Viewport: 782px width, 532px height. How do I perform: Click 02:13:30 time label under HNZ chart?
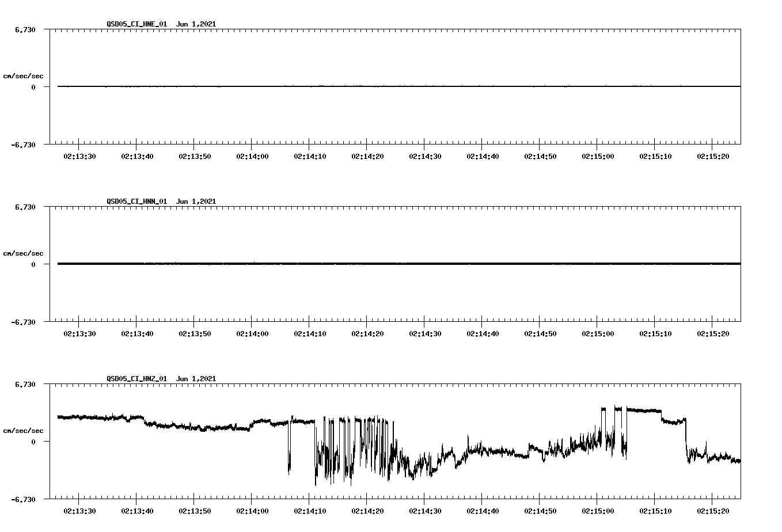pos(79,511)
